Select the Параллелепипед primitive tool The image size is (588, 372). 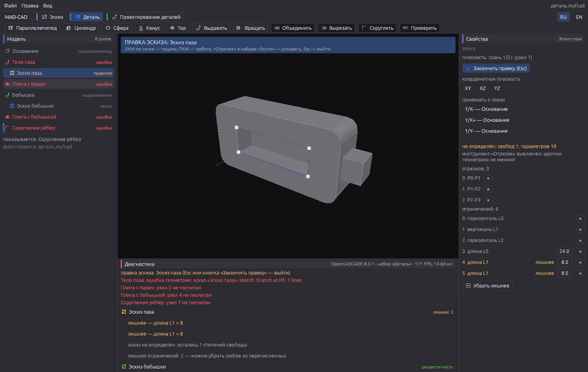click(x=33, y=28)
